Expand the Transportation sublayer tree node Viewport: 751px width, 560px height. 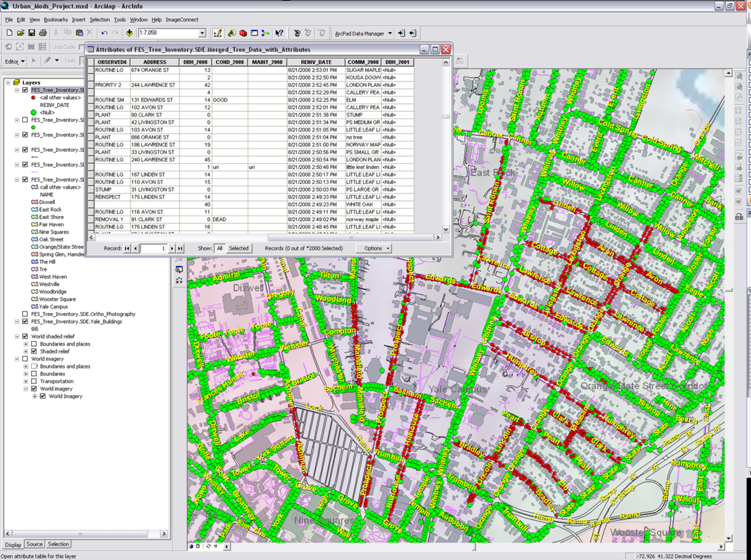tap(26, 381)
